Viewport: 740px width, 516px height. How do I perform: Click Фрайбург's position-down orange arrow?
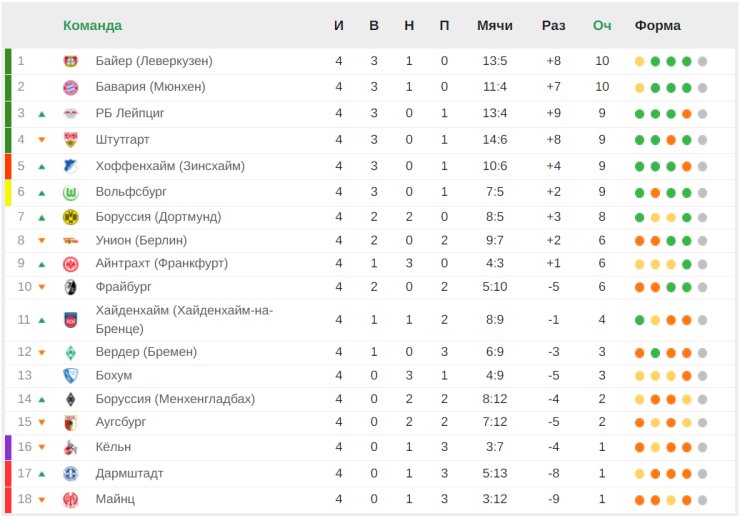pyautogui.click(x=42, y=288)
